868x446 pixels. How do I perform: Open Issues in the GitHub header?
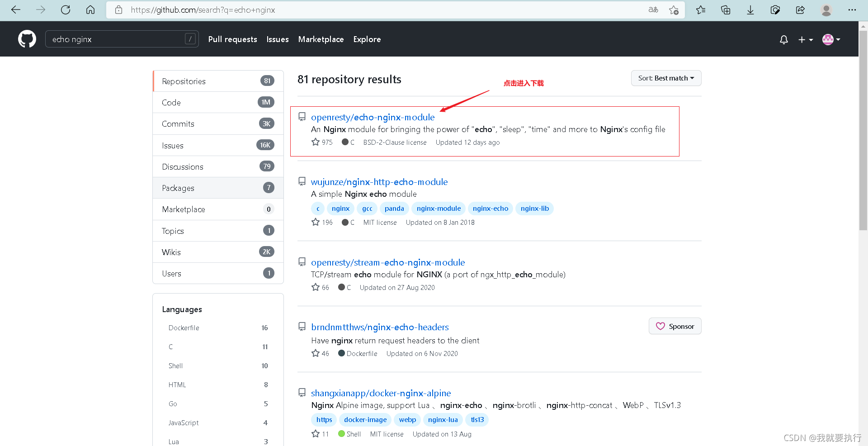tap(278, 39)
